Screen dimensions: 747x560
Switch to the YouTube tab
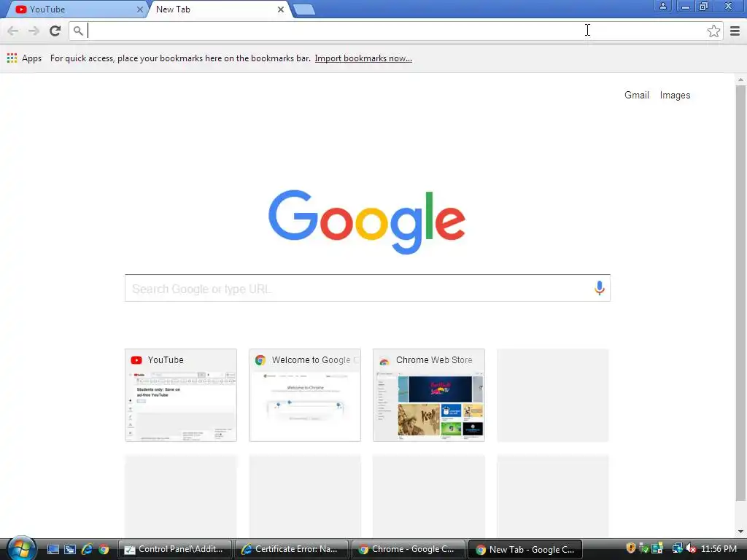point(76,9)
